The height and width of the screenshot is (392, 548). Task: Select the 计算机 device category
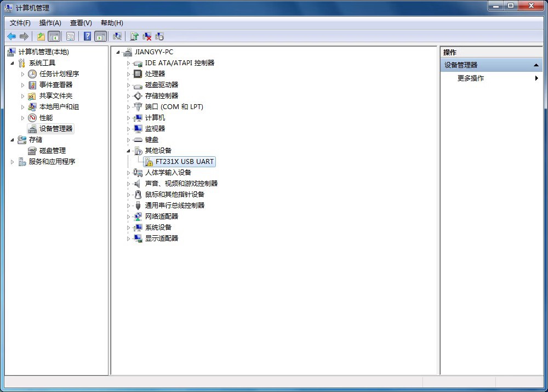[155, 118]
